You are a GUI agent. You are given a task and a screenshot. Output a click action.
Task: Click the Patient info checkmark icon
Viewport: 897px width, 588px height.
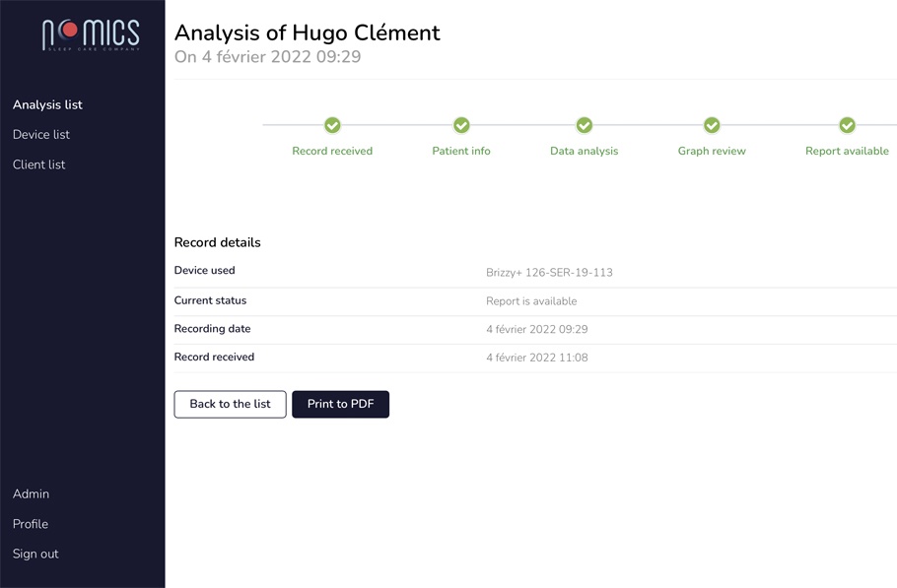(461, 125)
